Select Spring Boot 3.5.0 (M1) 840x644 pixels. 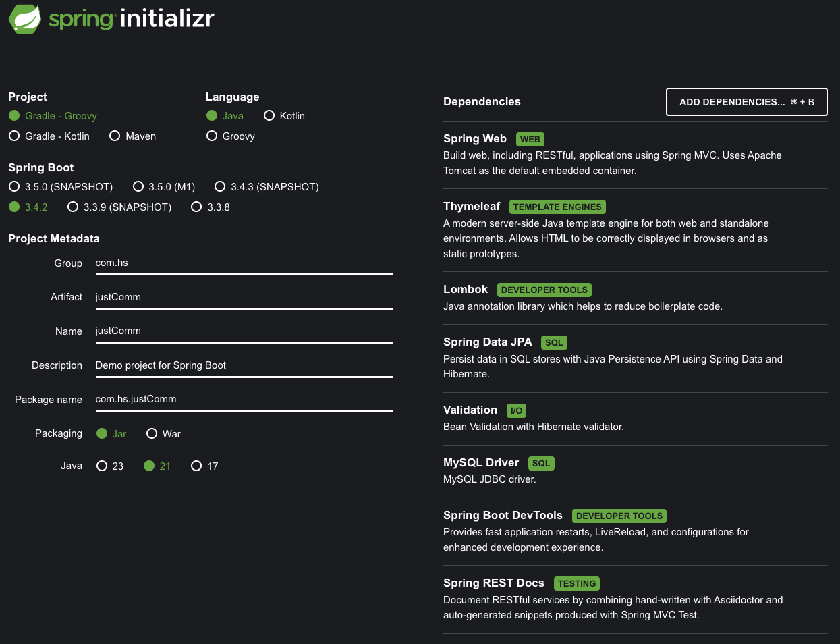[x=164, y=187]
